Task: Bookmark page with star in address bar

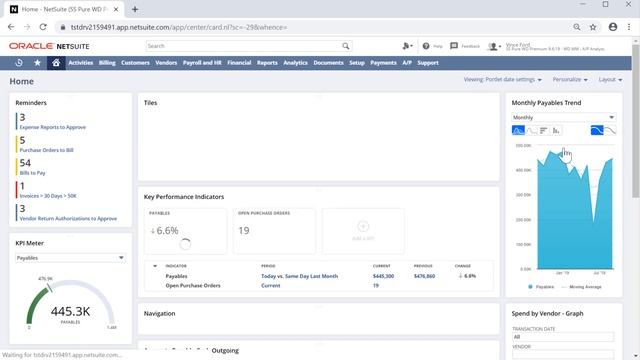Action: point(593,27)
